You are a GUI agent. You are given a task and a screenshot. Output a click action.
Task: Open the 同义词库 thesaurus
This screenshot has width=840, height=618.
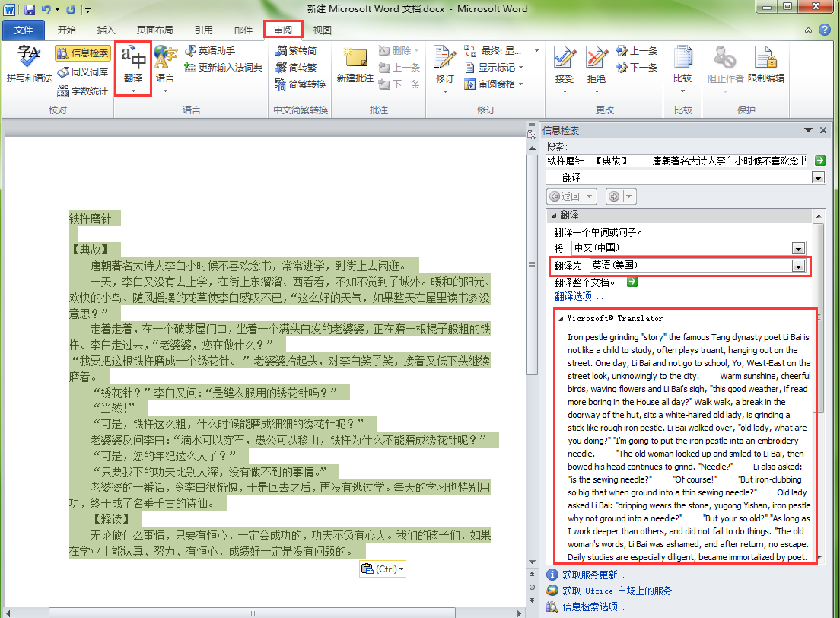coord(83,72)
